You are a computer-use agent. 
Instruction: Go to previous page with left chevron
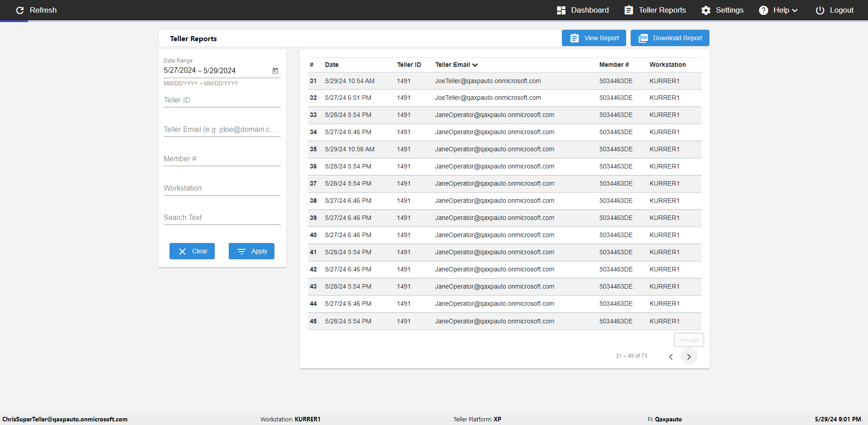[x=671, y=356]
